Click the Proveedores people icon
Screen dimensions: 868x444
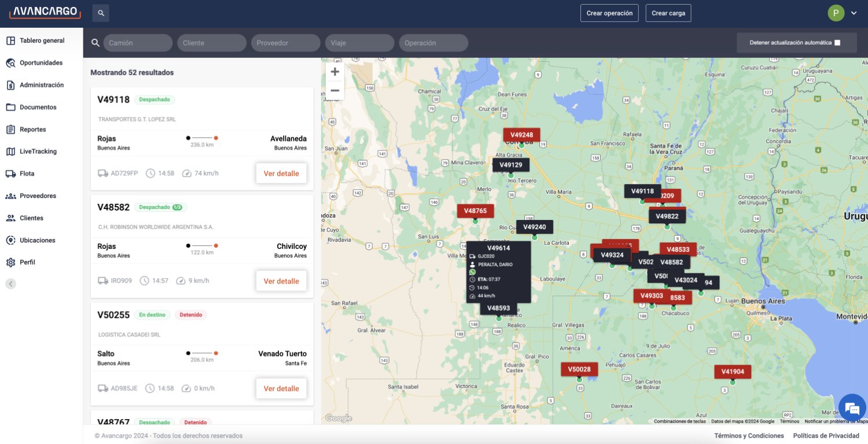tap(10, 196)
